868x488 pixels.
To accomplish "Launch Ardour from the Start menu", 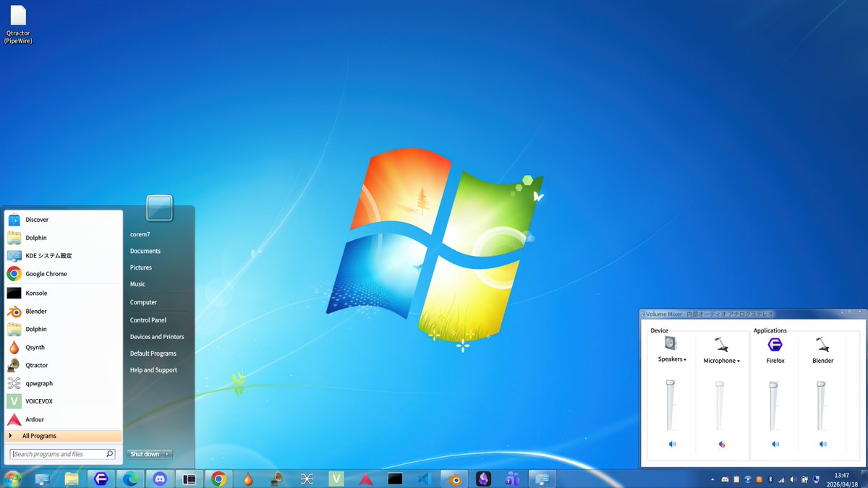I will [x=64, y=419].
